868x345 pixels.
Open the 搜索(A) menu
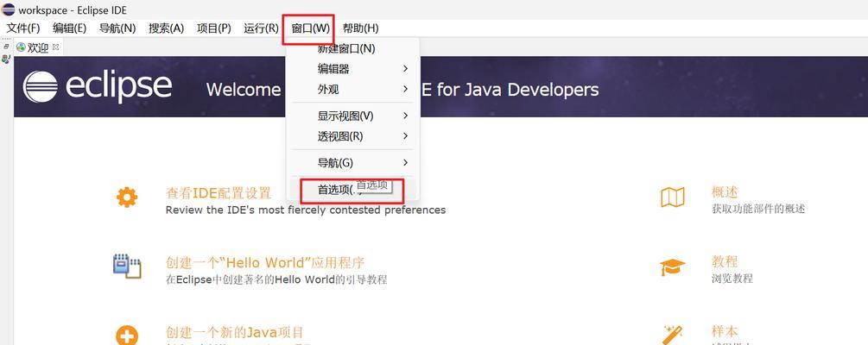[166, 28]
